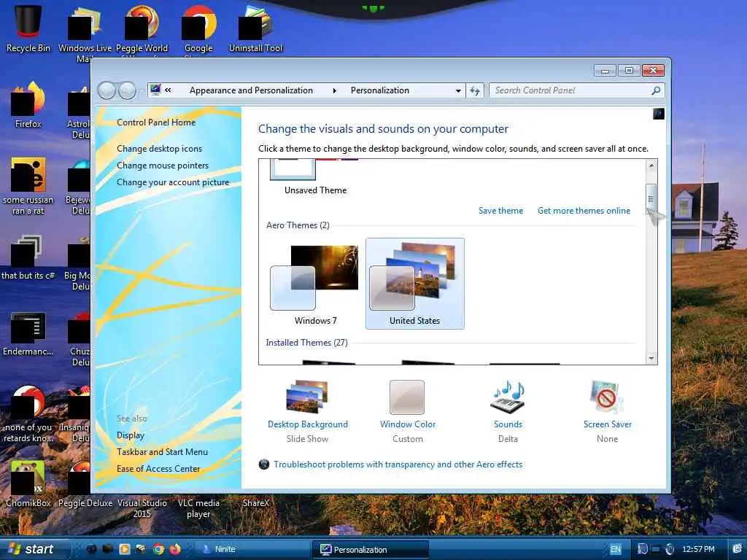The height and width of the screenshot is (560, 747).
Task: Select the Windows 7 Aero theme
Action: click(x=315, y=284)
